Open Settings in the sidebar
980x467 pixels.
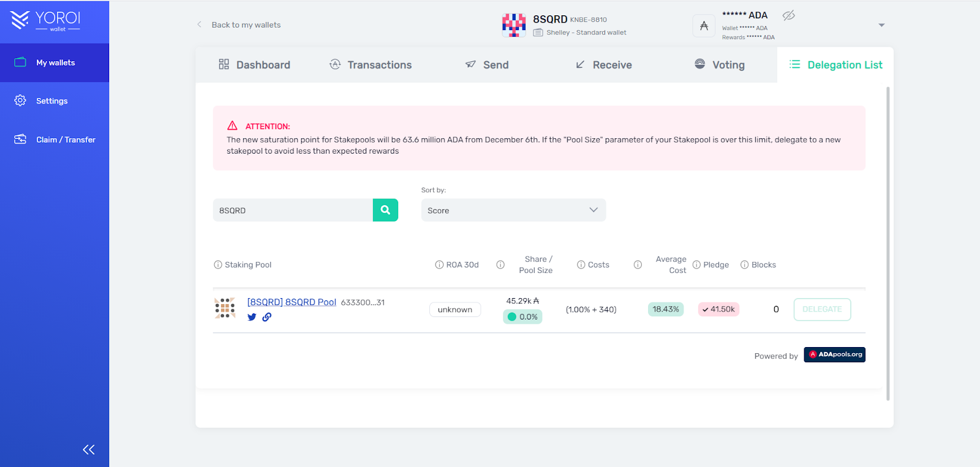pos(55,101)
